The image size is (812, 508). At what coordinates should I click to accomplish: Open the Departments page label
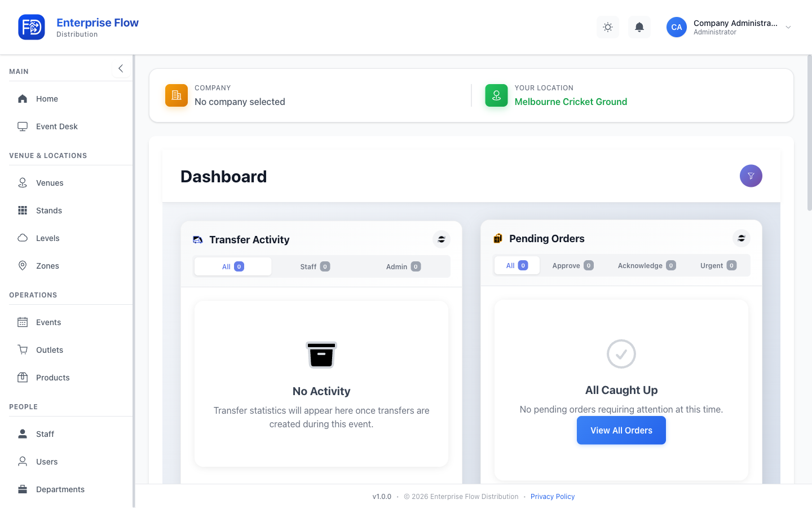(x=60, y=489)
